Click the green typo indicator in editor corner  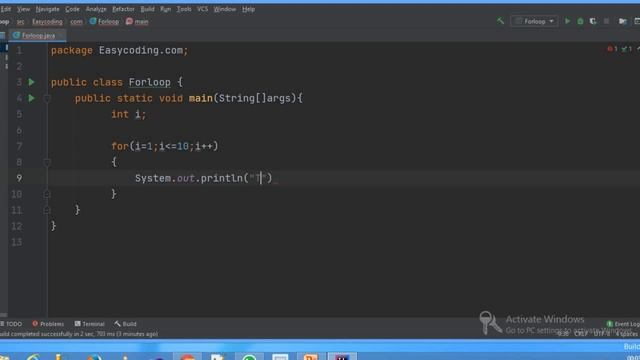[x=627, y=49]
